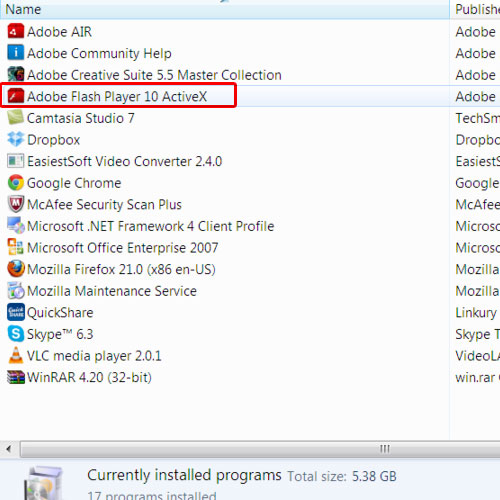Click the Adobe Creative Suite 5.5 icon
Image resolution: width=500 pixels, height=500 pixels.
16,74
